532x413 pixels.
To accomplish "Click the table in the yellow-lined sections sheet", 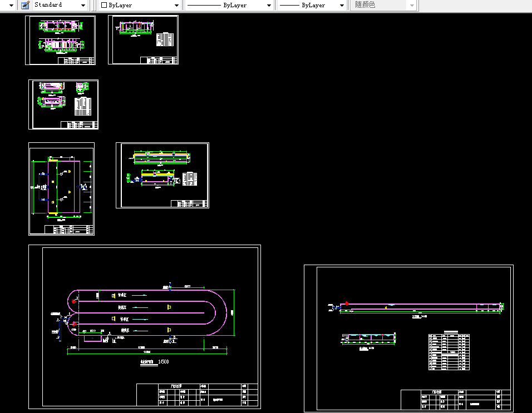I will click(x=190, y=179).
